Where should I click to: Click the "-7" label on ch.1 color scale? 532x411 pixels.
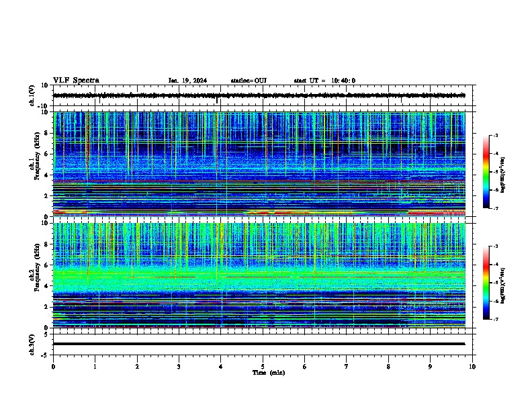496,208
